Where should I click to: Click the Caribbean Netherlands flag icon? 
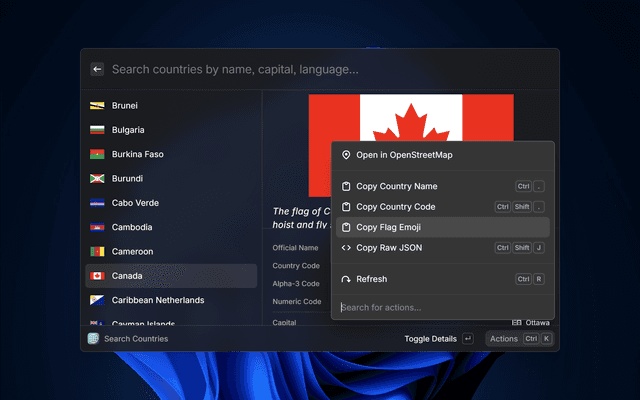click(97, 300)
